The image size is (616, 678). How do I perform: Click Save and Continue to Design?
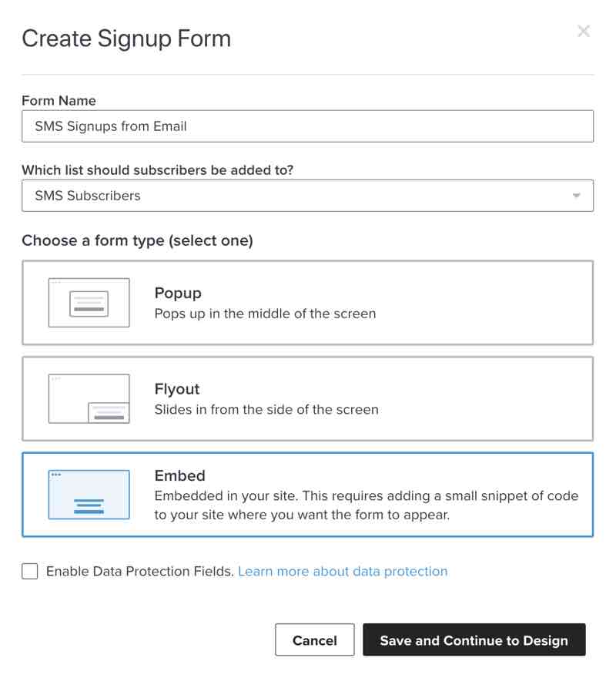pyautogui.click(x=474, y=639)
